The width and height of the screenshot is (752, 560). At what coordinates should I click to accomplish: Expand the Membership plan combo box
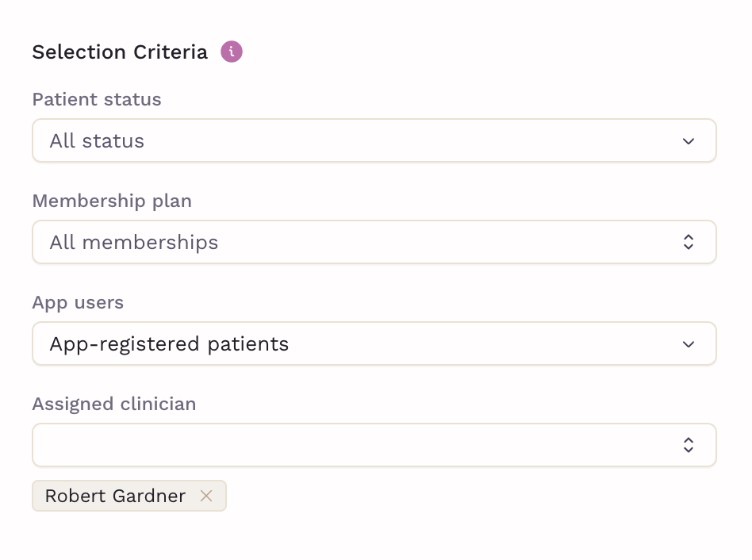(x=374, y=242)
